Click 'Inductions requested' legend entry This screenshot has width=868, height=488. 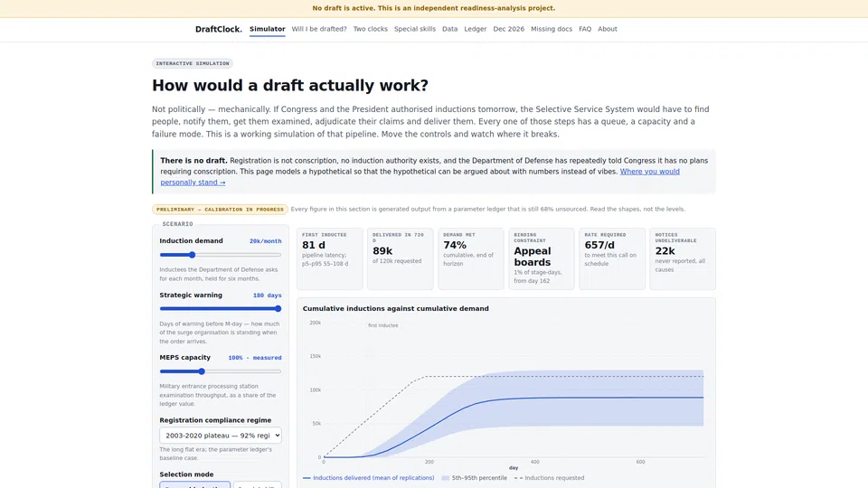coord(549,478)
